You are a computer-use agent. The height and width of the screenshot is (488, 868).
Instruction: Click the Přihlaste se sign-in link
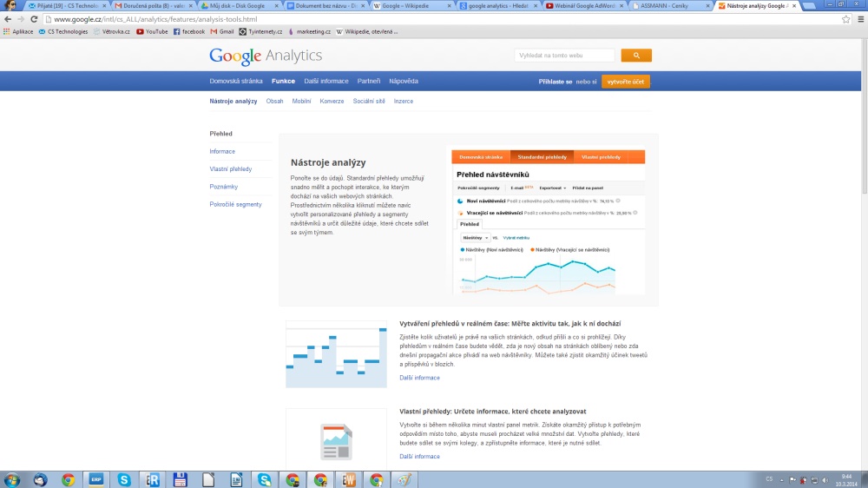coord(556,82)
